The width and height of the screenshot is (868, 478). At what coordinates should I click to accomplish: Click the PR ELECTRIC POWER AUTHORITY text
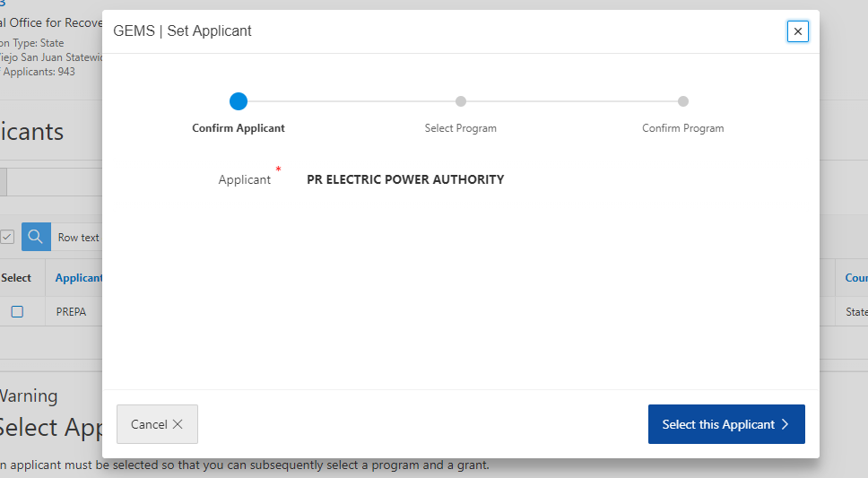[x=405, y=179]
